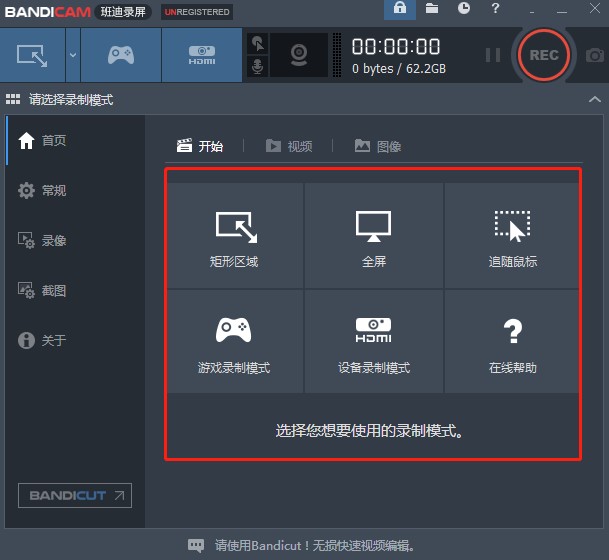609x560 pixels.
Task: Open the screen recording mode dropdown arrow
Action: click(73, 55)
